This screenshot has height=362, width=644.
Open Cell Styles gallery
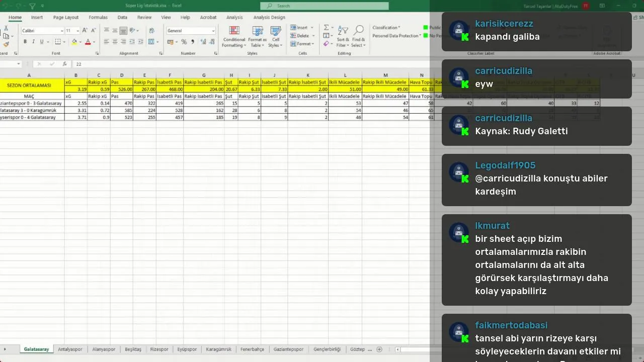click(x=276, y=37)
